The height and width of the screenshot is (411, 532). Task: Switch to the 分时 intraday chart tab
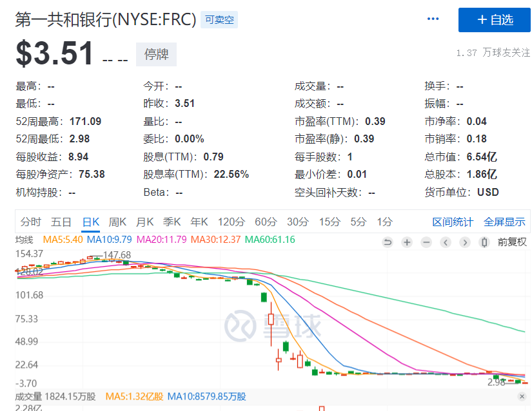(30, 222)
